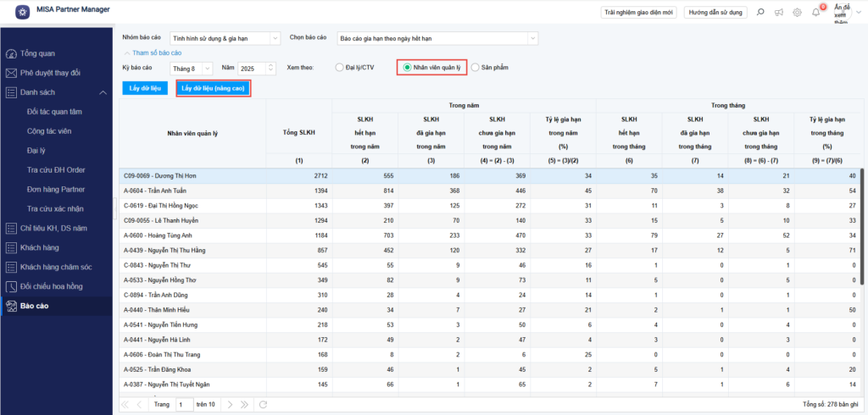Open the Nhóm báo cáo dropdown
Viewport: 868px width, 415px height.
click(x=225, y=38)
